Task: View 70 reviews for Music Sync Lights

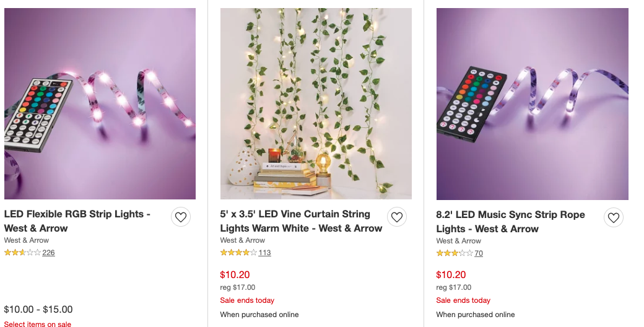Action: pos(479,253)
